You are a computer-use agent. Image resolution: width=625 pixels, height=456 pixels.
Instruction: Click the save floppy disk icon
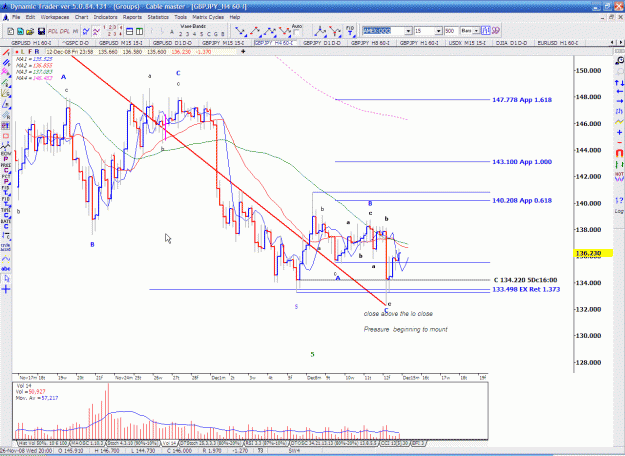[41, 31]
